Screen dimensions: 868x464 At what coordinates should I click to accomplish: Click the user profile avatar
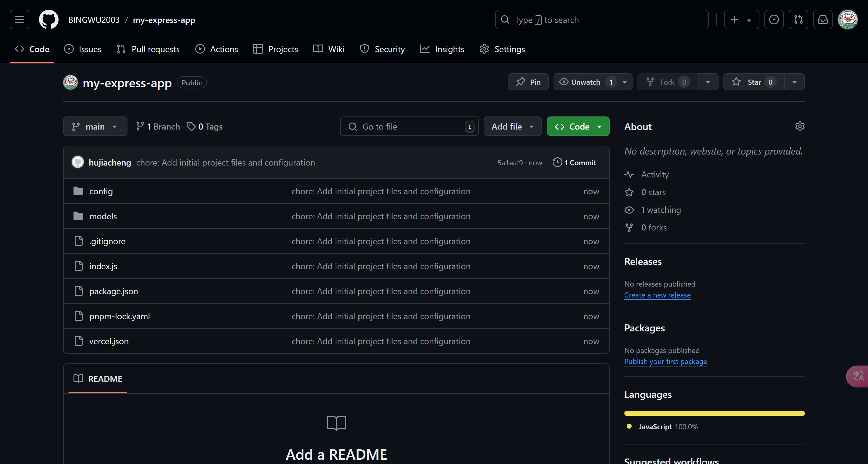click(x=848, y=20)
